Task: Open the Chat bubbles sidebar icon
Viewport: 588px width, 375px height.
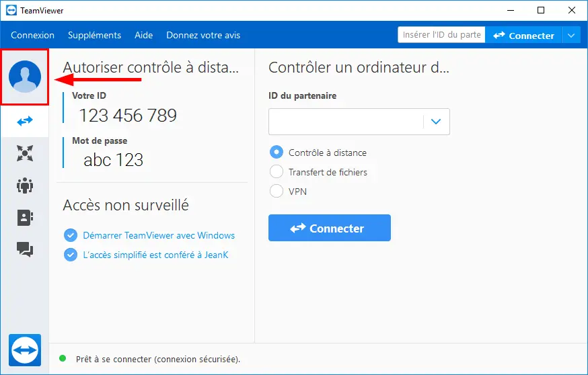Action: 25,249
